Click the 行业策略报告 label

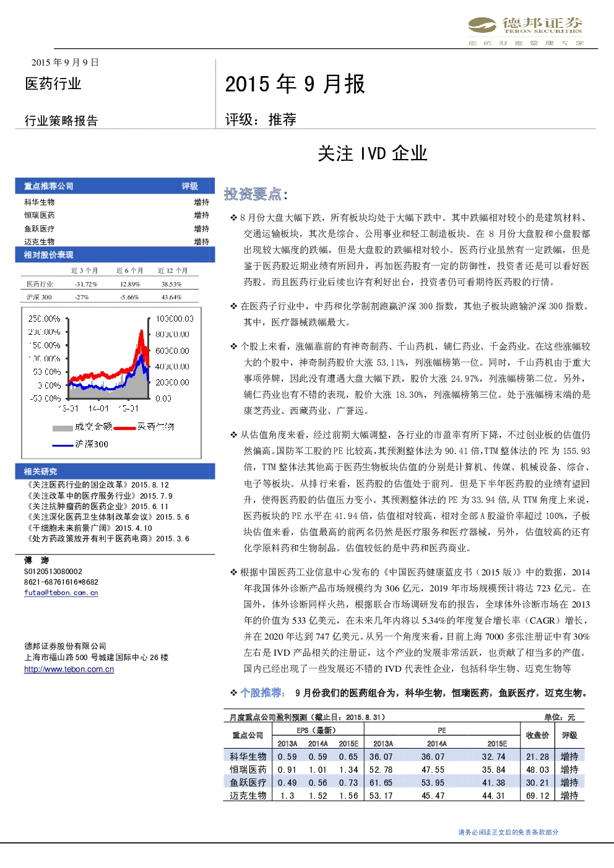pyautogui.click(x=61, y=121)
